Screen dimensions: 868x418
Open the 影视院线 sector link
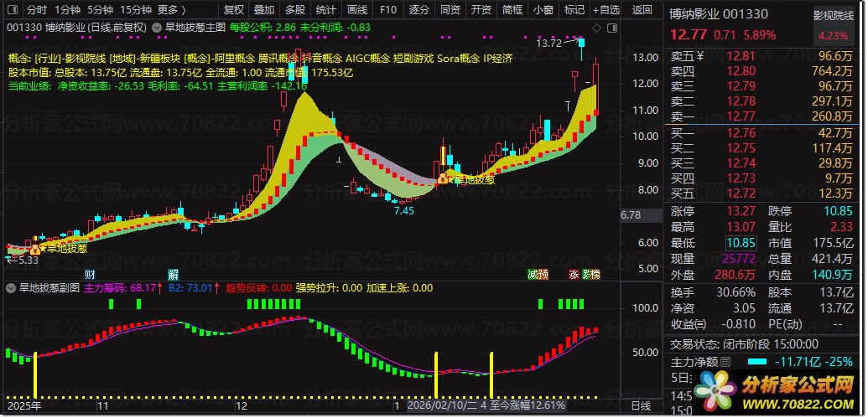833,16
